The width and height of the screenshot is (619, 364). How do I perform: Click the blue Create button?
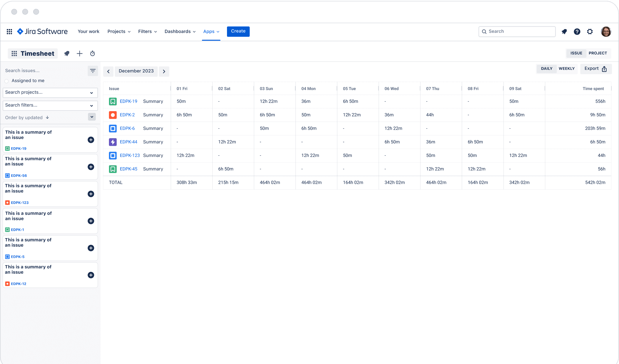click(238, 31)
